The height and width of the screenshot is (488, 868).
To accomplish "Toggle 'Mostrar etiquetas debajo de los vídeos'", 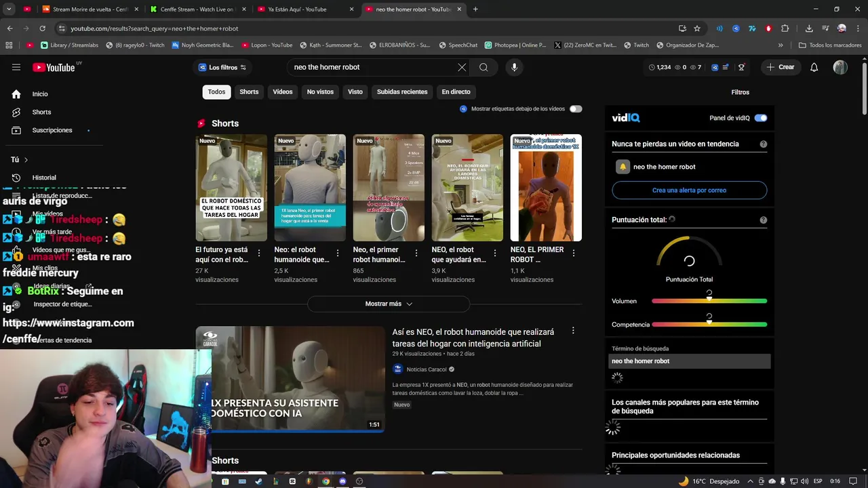I will coord(576,109).
